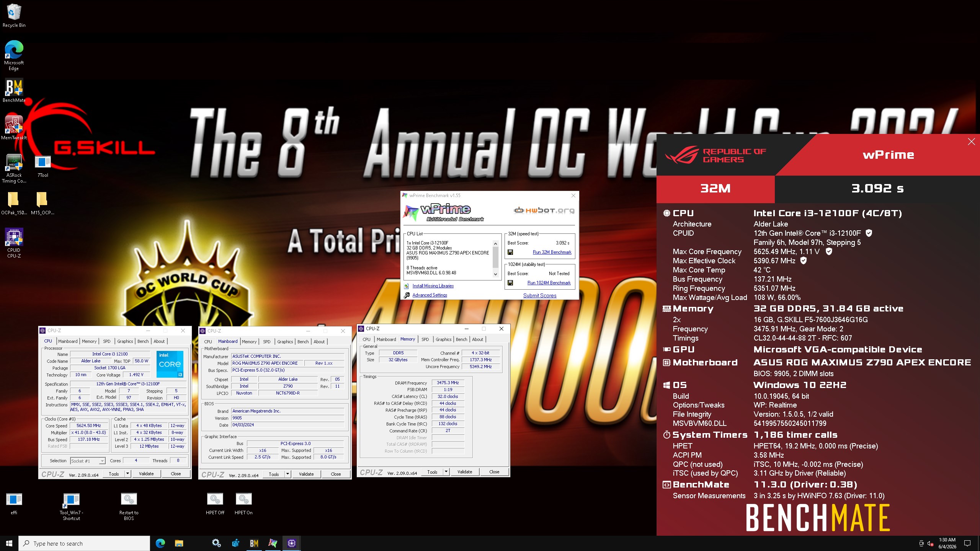The width and height of the screenshot is (980, 551).
Task: Open Advanced Settings link in wPrime
Action: 430,295
